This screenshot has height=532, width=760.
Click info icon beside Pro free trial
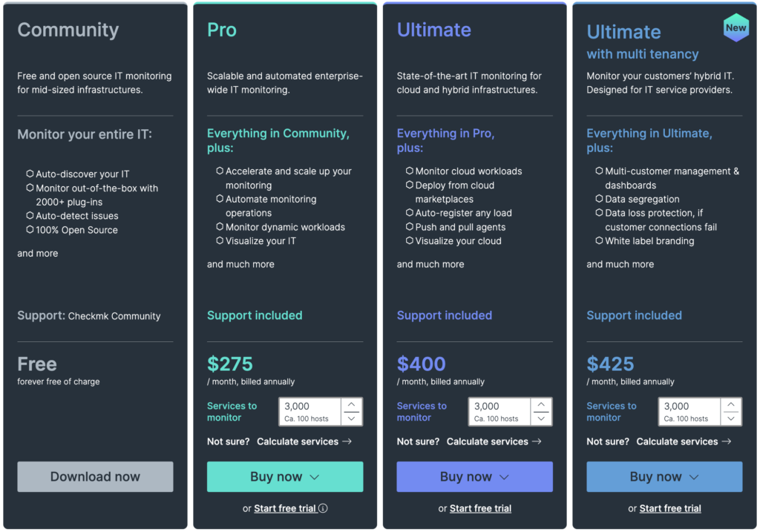pyautogui.click(x=323, y=509)
